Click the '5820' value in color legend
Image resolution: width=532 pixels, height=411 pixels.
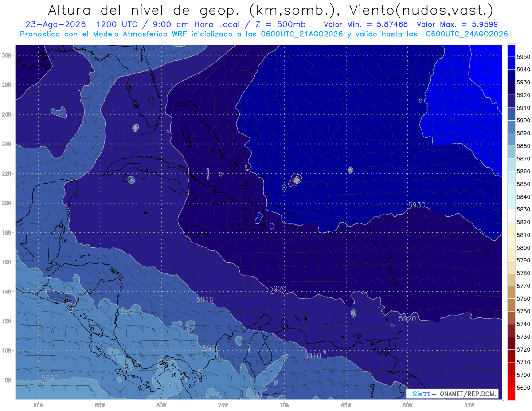click(x=523, y=222)
